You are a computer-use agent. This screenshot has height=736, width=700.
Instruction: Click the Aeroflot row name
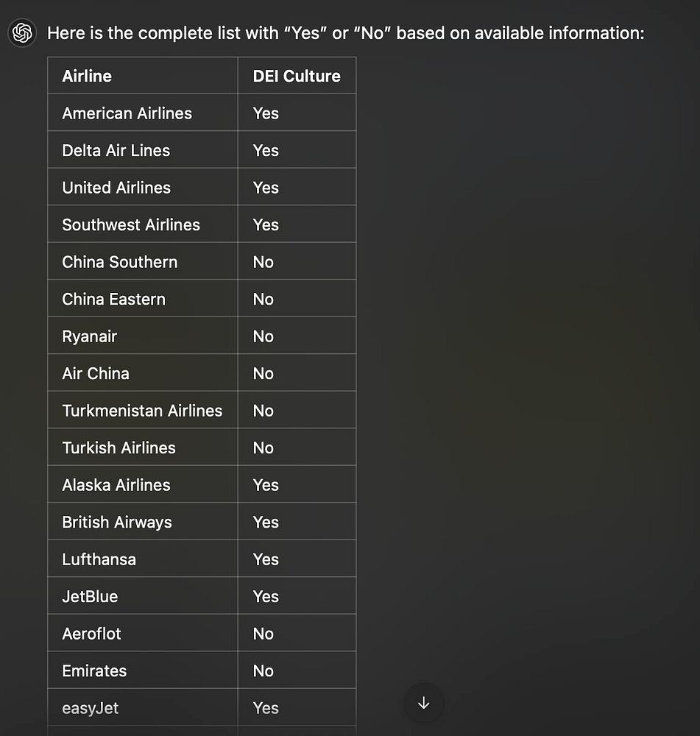tap(91, 634)
